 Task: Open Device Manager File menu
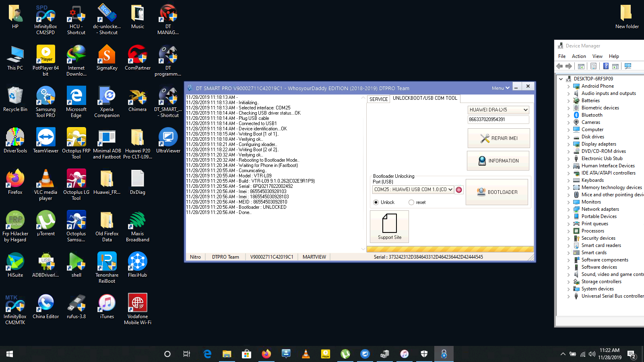tap(562, 56)
